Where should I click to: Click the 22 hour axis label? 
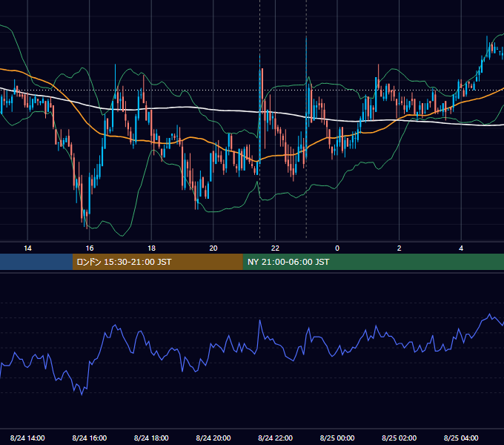coord(275,248)
